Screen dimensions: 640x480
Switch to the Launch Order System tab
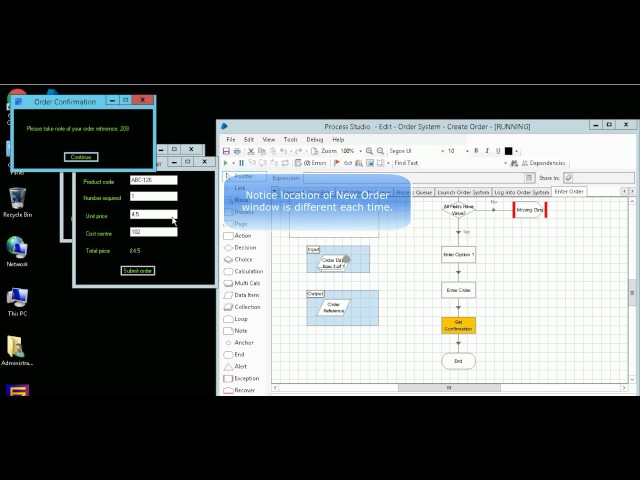[x=463, y=192]
